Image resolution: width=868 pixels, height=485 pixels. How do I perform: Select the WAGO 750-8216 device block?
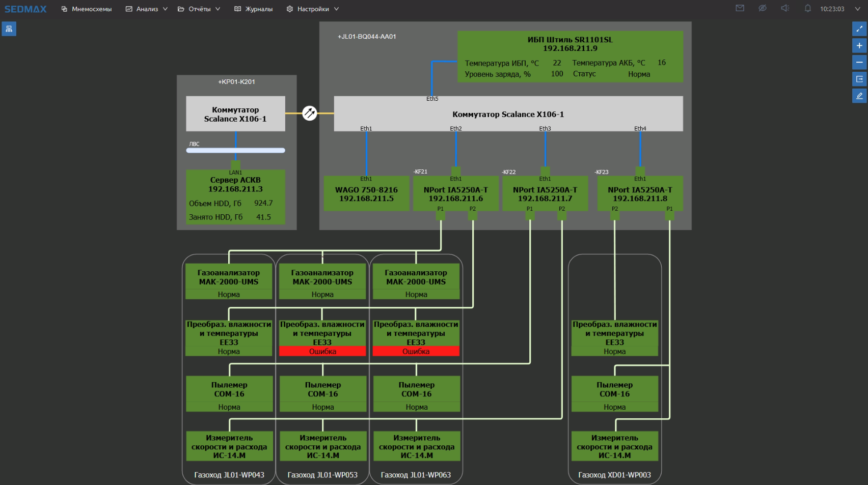(x=366, y=194)
